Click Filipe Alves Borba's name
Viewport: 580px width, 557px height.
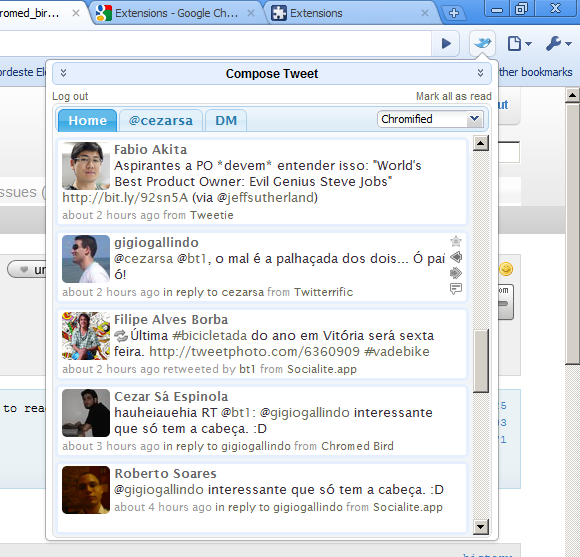pos(171,320)
